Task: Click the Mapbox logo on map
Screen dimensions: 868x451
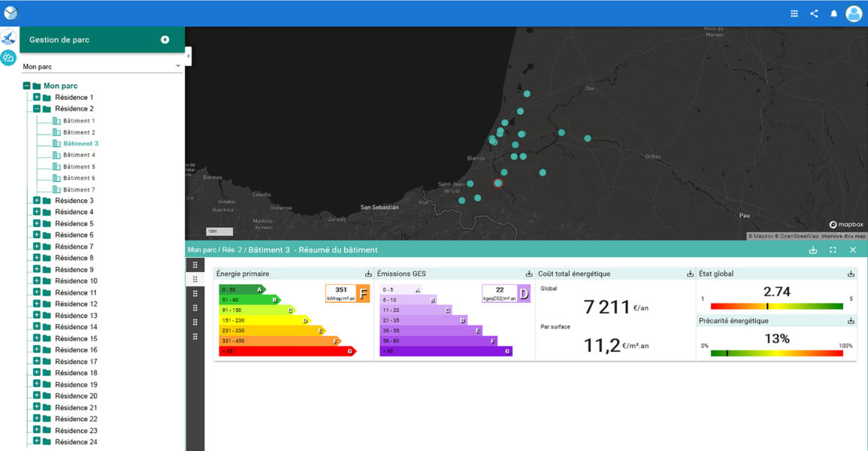Action: coord(846,224)
